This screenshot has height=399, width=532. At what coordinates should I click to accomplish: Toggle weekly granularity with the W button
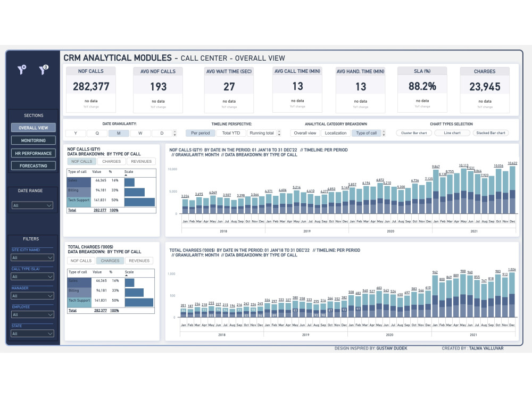click(140, 133)
